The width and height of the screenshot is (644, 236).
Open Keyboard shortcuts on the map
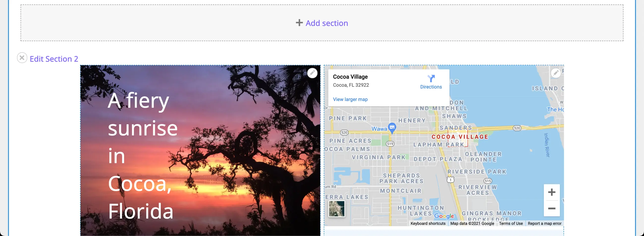tap(428, 223)
